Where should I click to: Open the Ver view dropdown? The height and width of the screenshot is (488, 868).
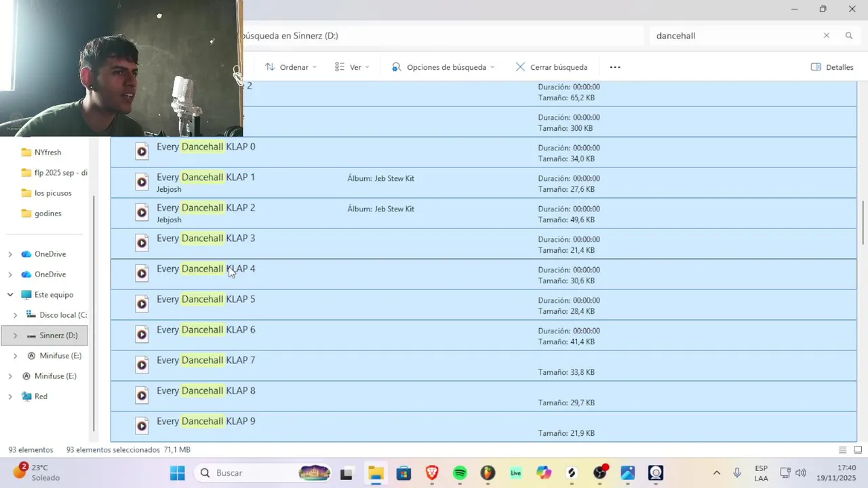coord(352,67)
